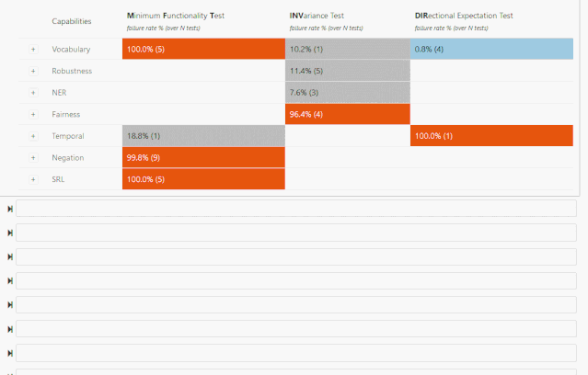The height and width of the screenshot is (375, 588).
Task: Click the Vocabulary MFT 100.0% (5) cell
Action: [203, 49]
